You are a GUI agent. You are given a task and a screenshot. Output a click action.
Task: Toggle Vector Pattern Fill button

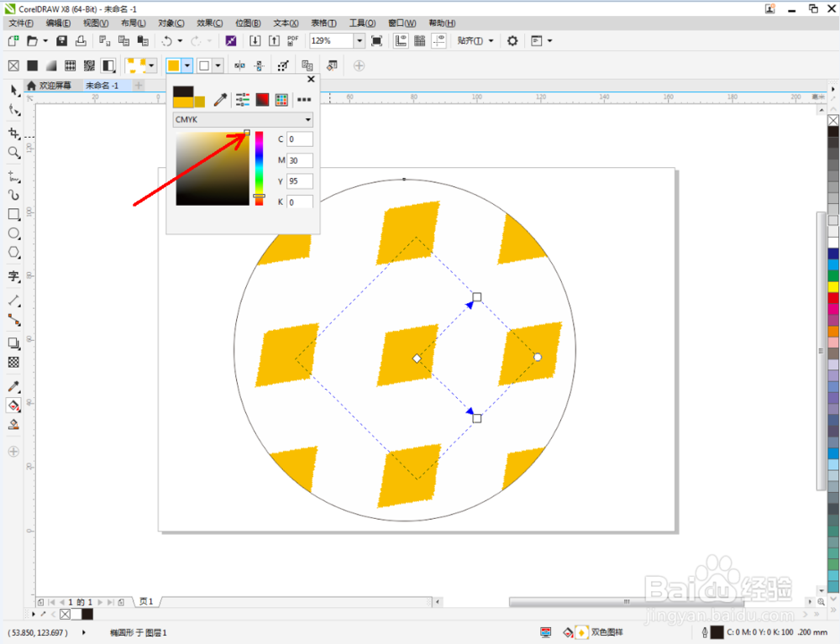coord(71,65)
